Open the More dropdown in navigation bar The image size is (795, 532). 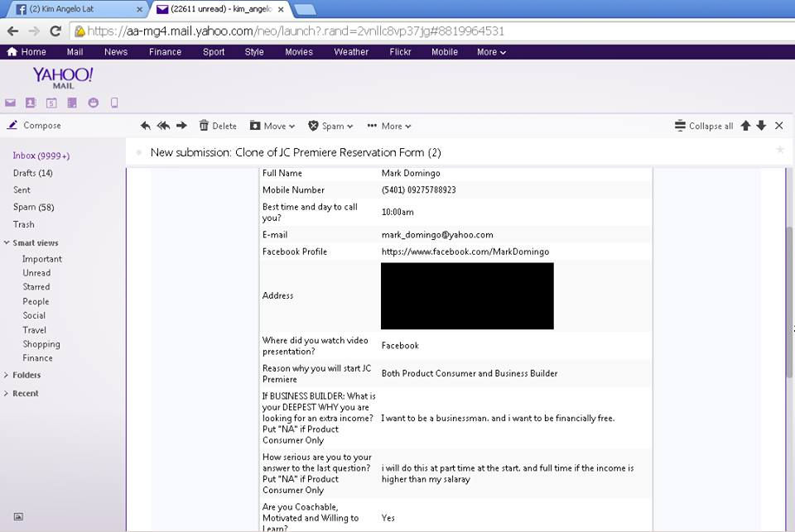pos(491,52)
